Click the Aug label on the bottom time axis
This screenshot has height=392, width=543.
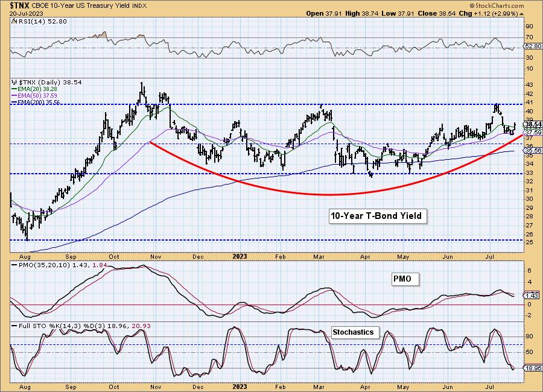coord(25,387)
